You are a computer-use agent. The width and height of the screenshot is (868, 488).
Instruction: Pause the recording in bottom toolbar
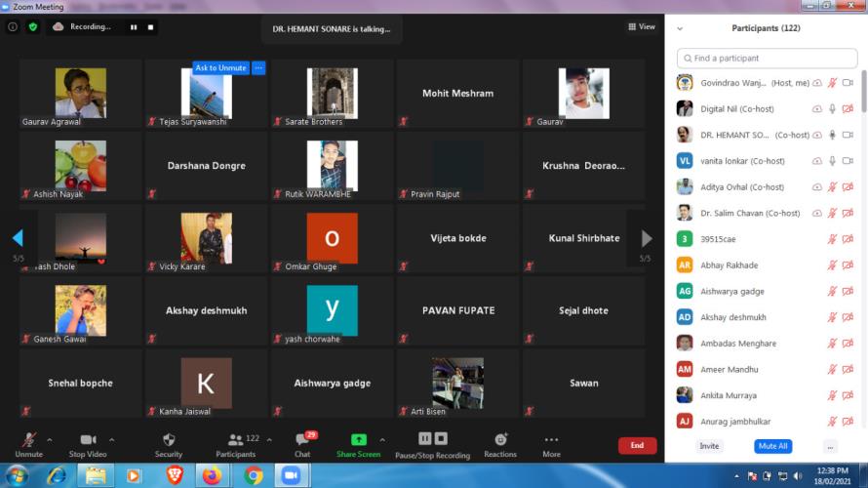click(424, 438)
